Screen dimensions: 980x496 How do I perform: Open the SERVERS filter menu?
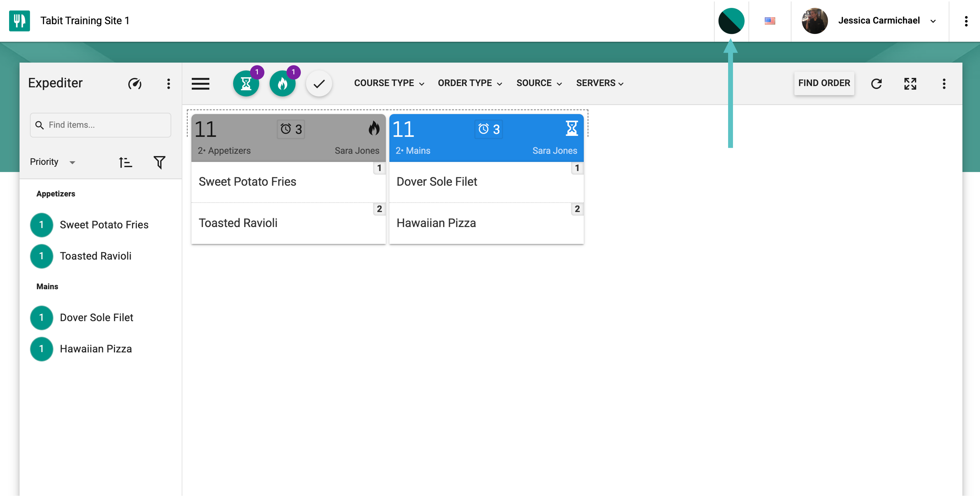(600, 83)
